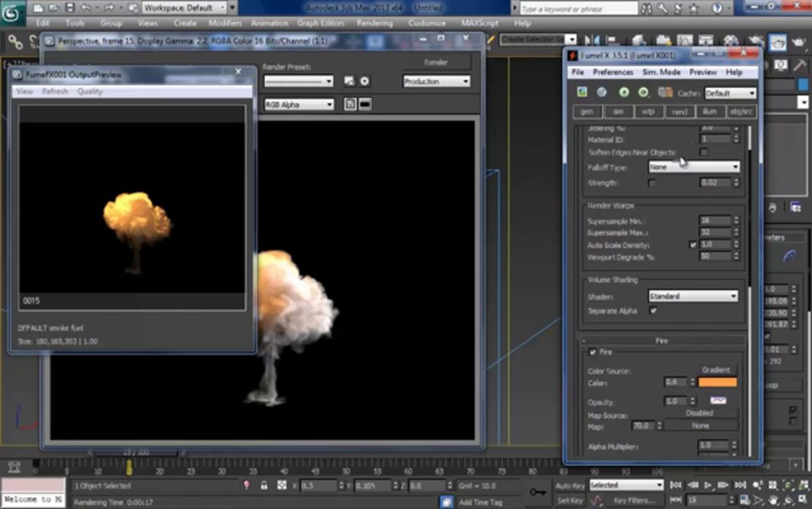Viewport: 812px width, 509px height.
Task: Uncheck the Separate Alpha checkbox
Action: tap(653, 310)
